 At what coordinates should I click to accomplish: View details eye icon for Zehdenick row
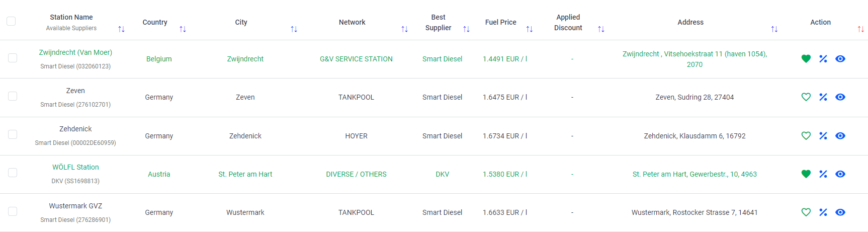tap(840, 136)
